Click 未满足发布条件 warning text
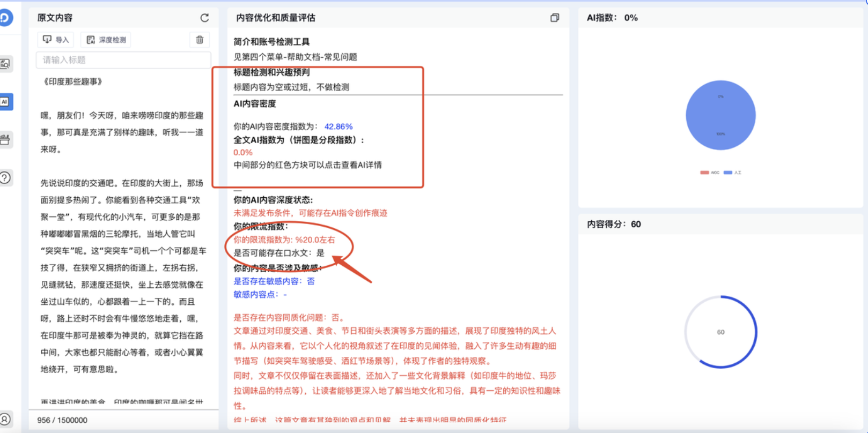The height and width of the screenshot is (433, 868). click(x=310, y=213)
